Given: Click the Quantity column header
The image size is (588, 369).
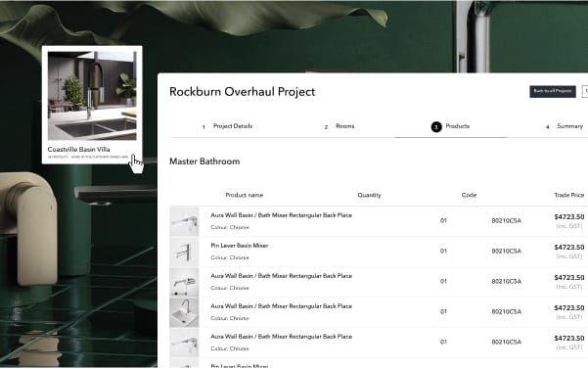Looking at the screenshot, I should click(370, 195).
